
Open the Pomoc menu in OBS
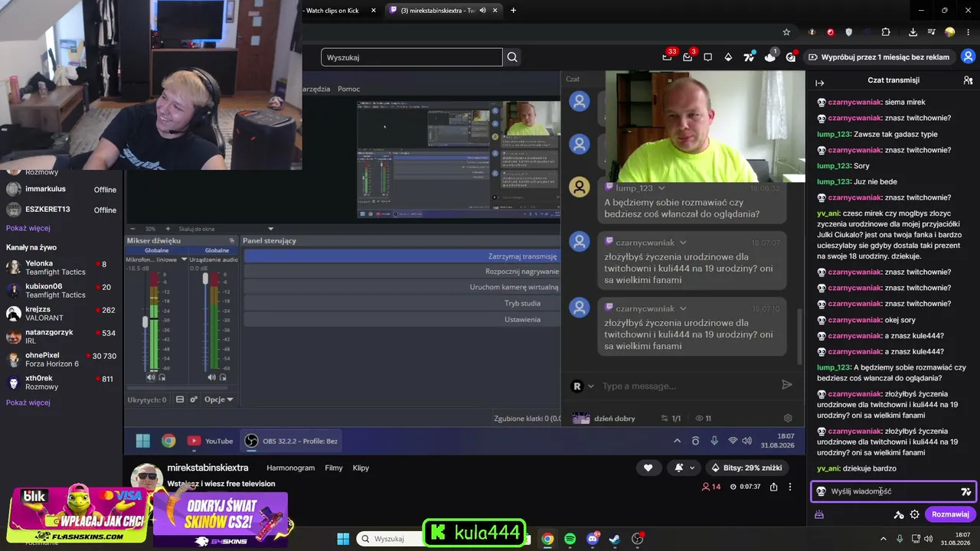pos(348,89)
